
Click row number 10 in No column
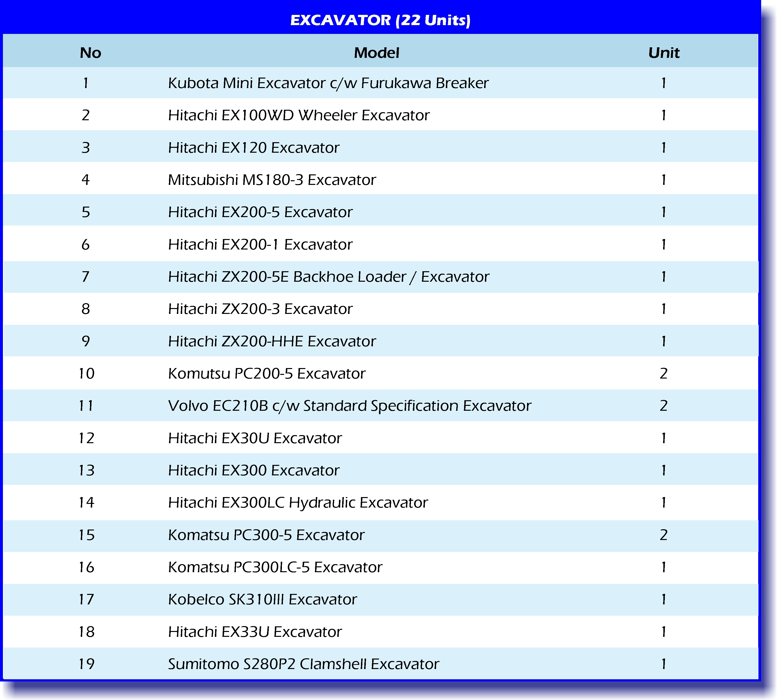pos(87,373)
